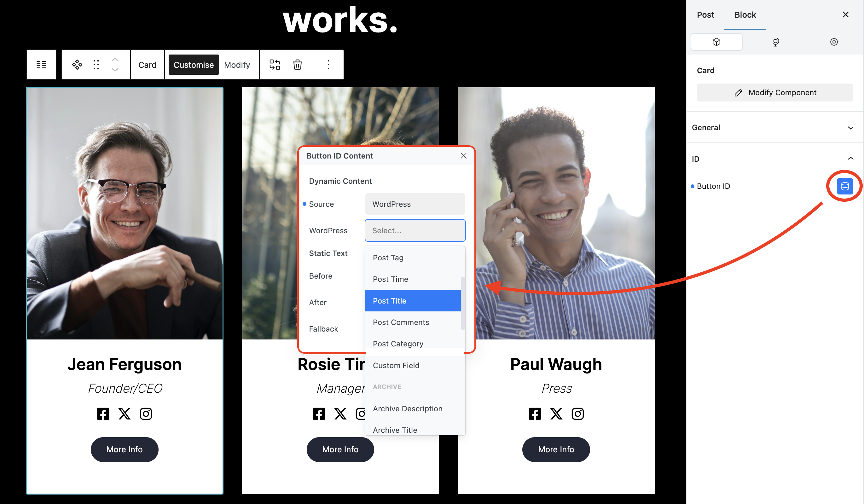Switch to the Post tab
The height and width of the screenshot is (504, 864).
coord(705,15)
